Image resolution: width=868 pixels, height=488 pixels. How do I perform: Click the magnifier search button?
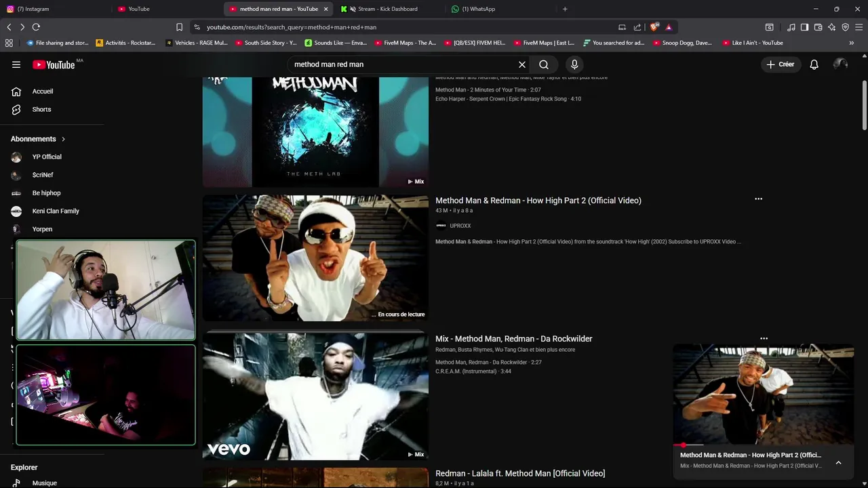point(544,64)
